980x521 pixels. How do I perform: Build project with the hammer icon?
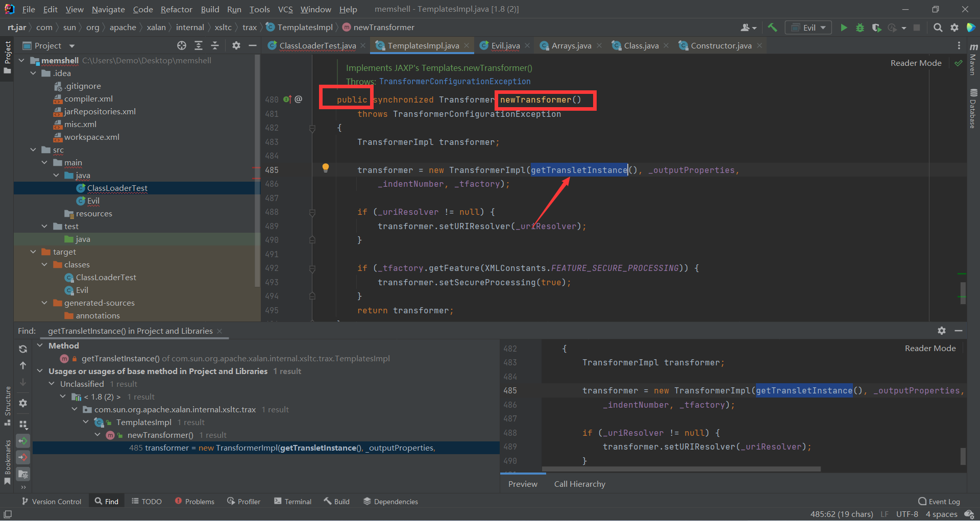click(772, 28)
